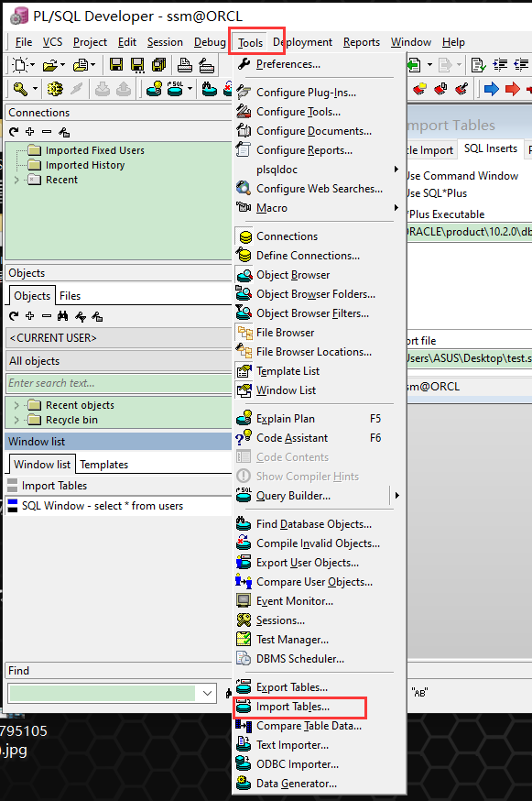The width and height of the screenshot is (532, 801).
Task: Click the plus icon in Connections panel
Action: click(x=30, y=132)
